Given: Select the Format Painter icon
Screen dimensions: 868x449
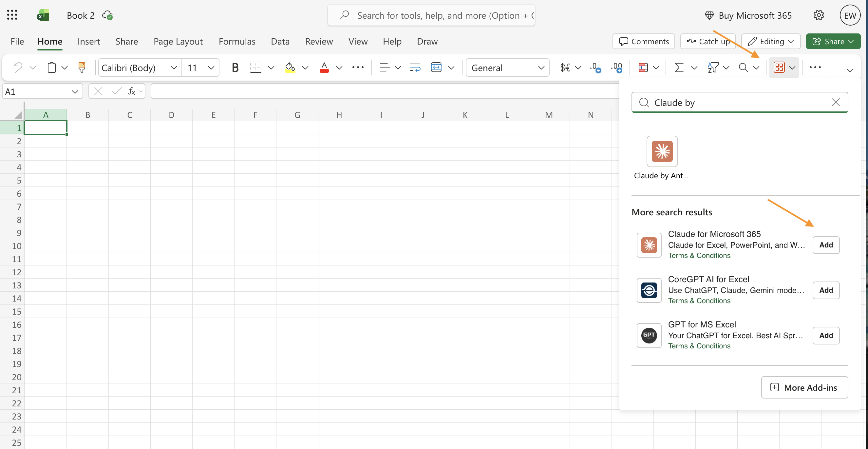Looking at the screenshot, I should 82,68.
